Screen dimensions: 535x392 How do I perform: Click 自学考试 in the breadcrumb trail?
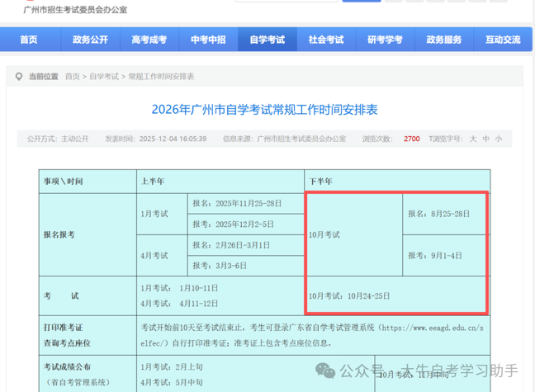[x=104, y=77]
